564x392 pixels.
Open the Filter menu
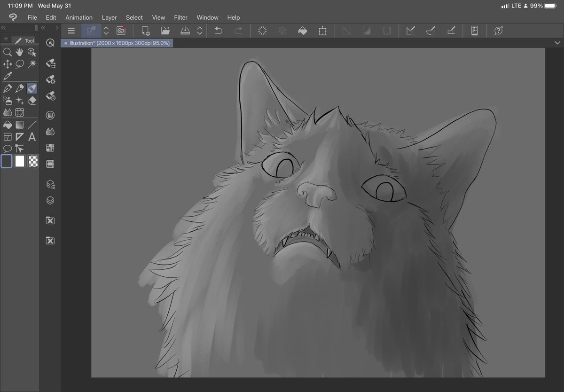(x=181, y=17)
